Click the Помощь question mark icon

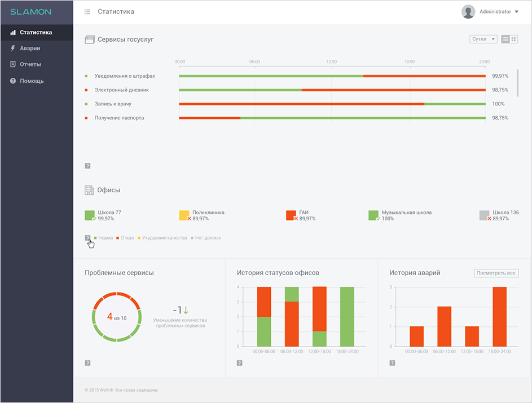tap(13, 81)
